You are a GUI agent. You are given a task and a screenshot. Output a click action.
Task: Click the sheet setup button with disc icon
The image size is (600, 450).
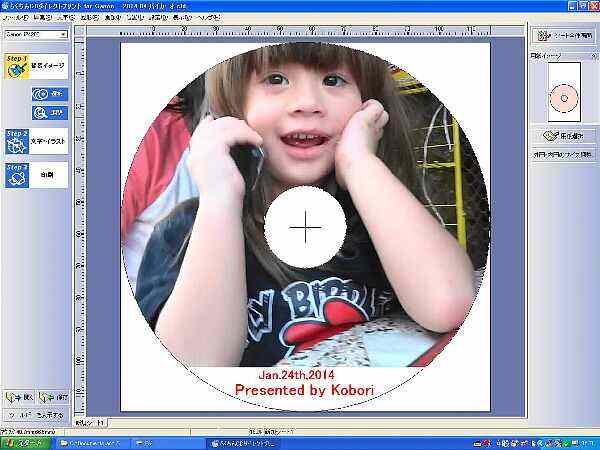point(564,36)
